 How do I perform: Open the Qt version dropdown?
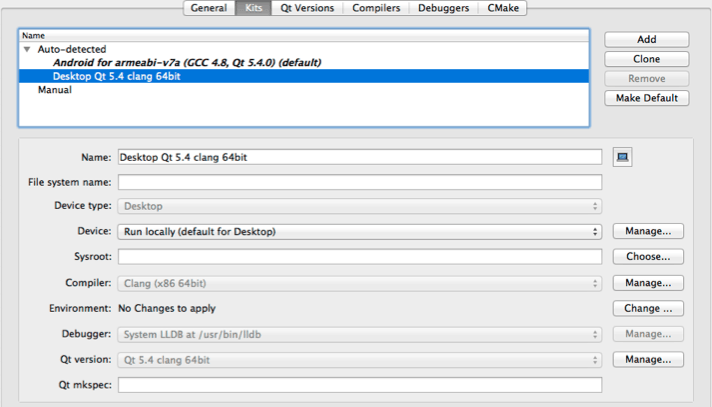[x=360, y=360]
